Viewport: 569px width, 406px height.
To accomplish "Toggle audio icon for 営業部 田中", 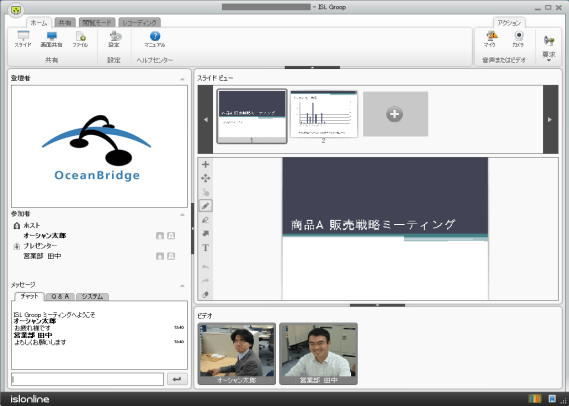I will coord(160,256).
